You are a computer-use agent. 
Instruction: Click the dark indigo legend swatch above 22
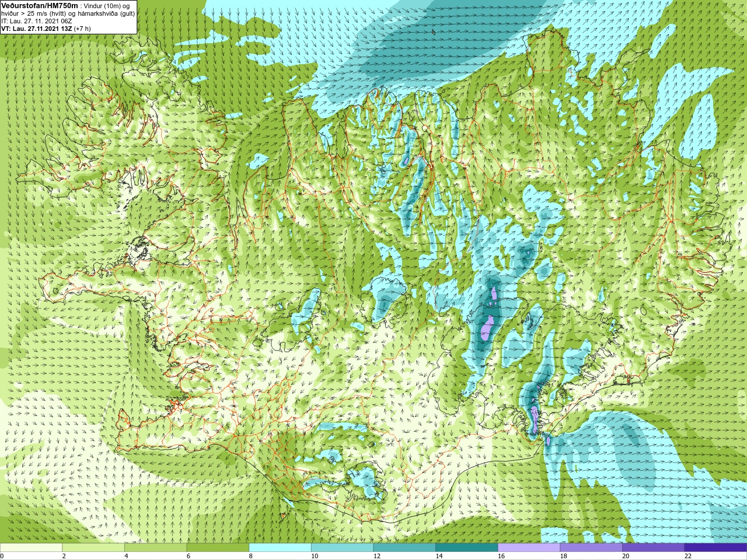coord(715,548)
